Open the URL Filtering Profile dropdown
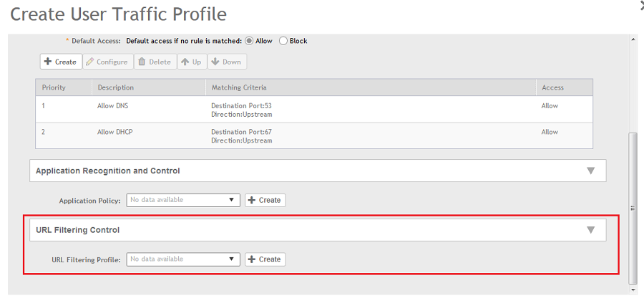The height and width of the screenshot is (301, 644). (183, 259)
